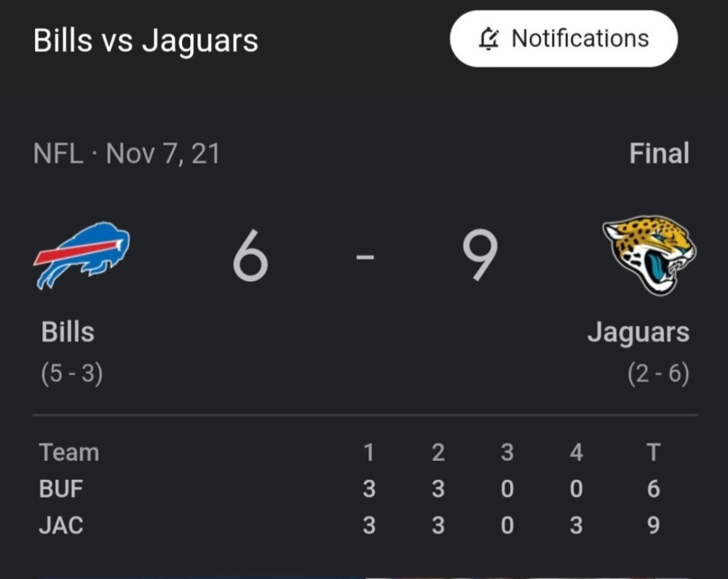Select the Bills team name
The height and width of the screenshot is (579, 728).
[68, 332]
